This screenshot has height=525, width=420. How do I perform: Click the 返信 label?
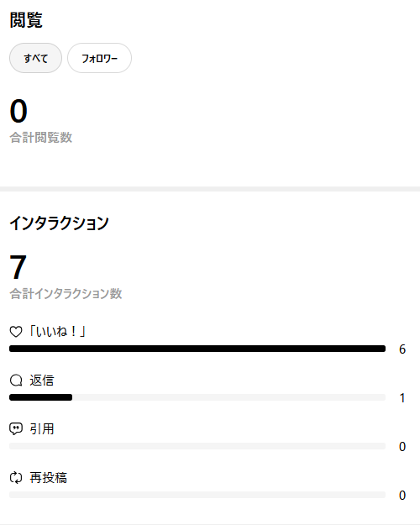point(41,381)
